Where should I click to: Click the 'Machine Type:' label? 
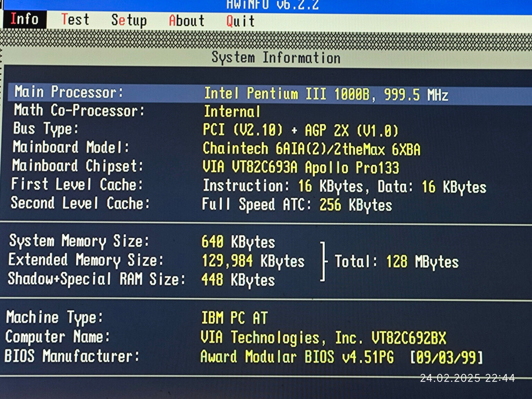click(54, 318)
